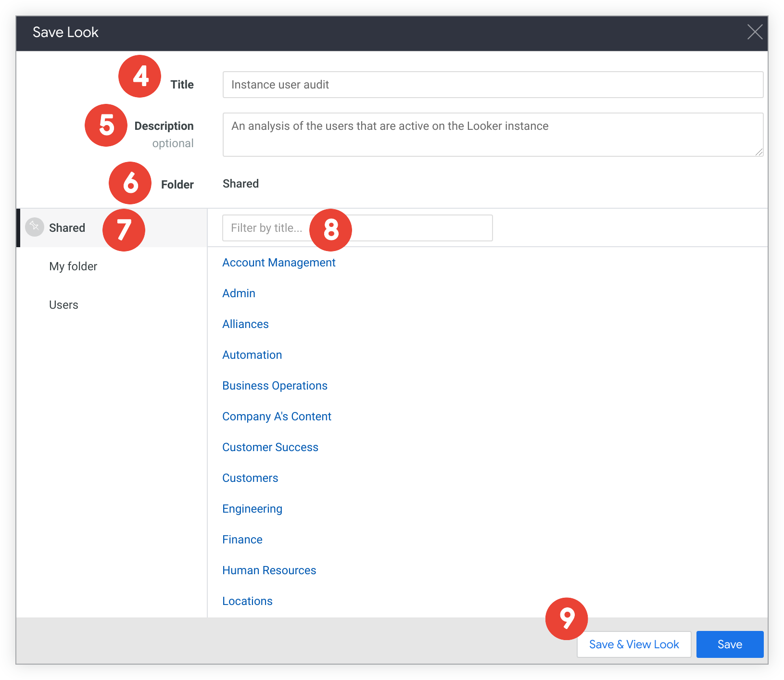This screenshot has width=784, height=680.
Task: Open the Automation folder
Action: point(252,355)
